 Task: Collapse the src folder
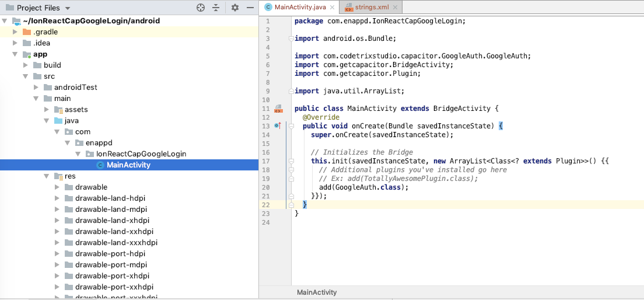(x=26, y=76)
